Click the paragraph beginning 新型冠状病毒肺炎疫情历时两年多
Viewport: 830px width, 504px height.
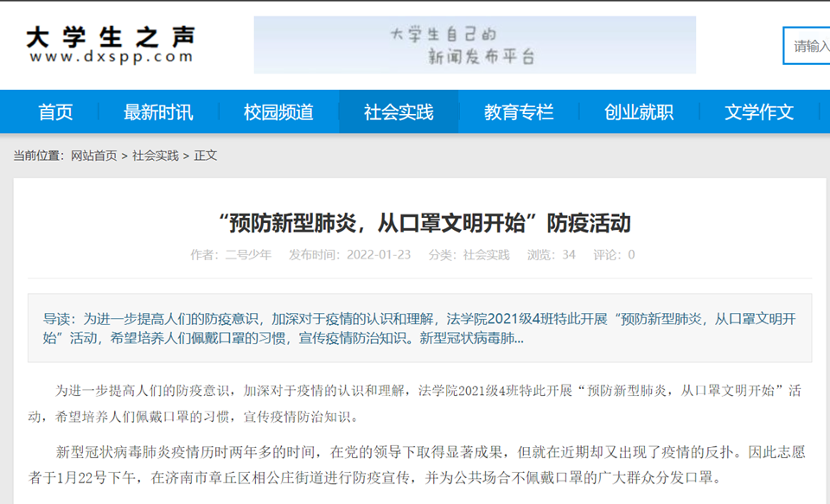pyautogui.click(x=417, y=465)
